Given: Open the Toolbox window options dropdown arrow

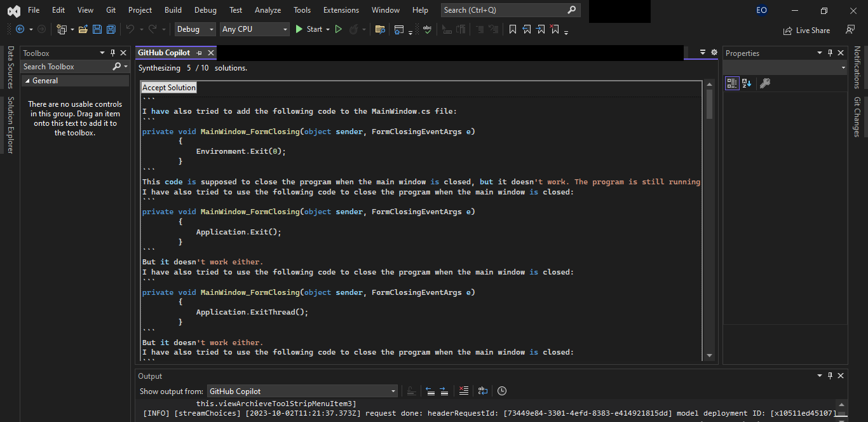Looking at the screenshot, I should pyautogui.click(x=102, y=53).
